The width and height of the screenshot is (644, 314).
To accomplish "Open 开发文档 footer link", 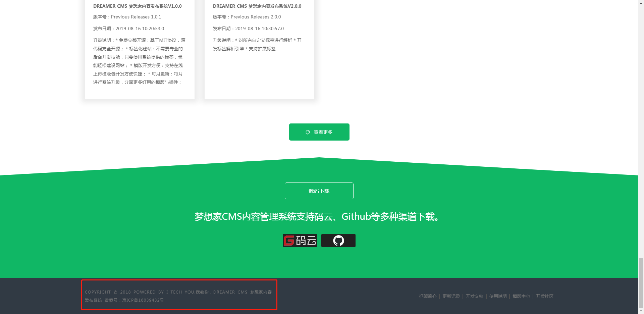I will pyautogui.click(x=475, y=296).
